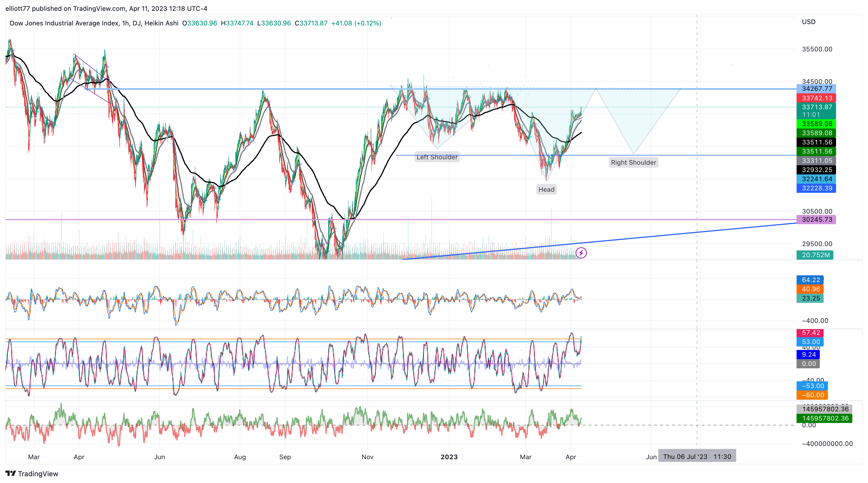Click the green 145957802.36 value tag
Viewport: 868px width, 483px height.
(x=824, y=418)
